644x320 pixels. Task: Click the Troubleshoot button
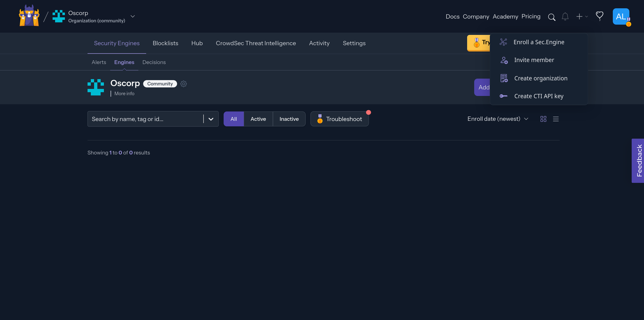339,119
